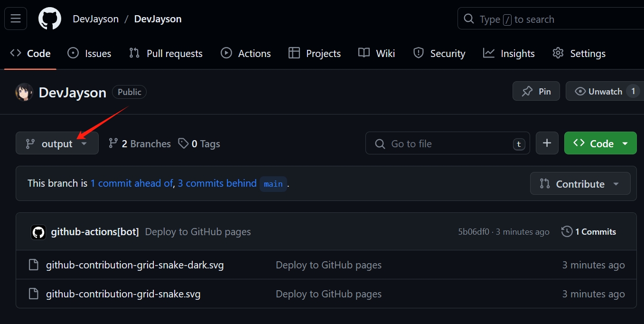The width and height of the screenshot is (644, 324).
Task: Click the Public visibility badge
Action: 129,92
